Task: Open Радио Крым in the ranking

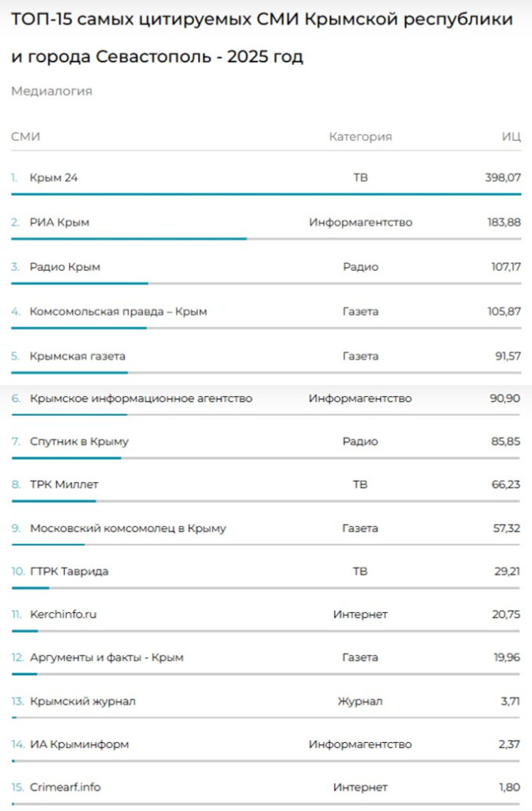Action: click(65, 267)
